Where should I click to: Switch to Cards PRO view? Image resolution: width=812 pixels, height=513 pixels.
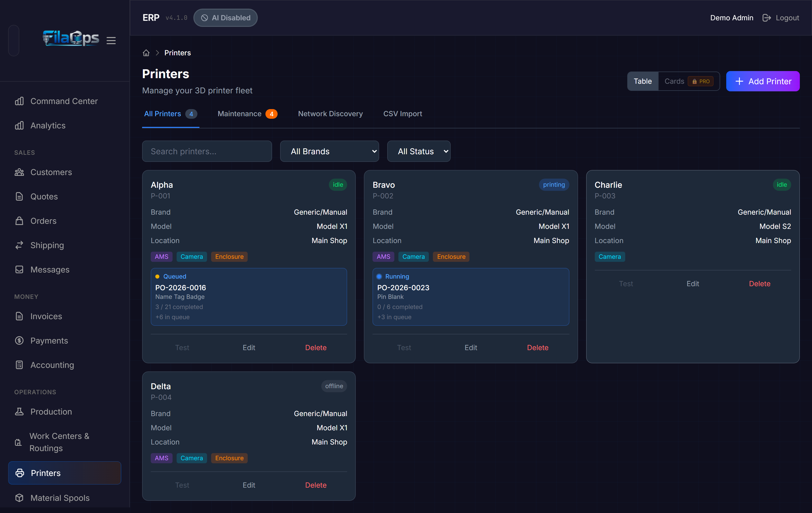tap(689, 81)
